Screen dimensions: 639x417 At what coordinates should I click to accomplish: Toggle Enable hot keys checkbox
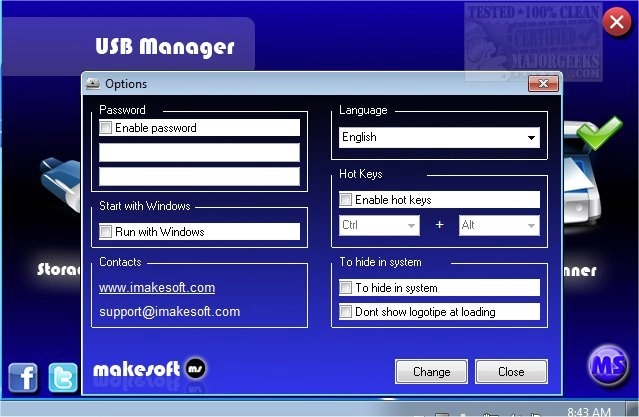point(346,199)
